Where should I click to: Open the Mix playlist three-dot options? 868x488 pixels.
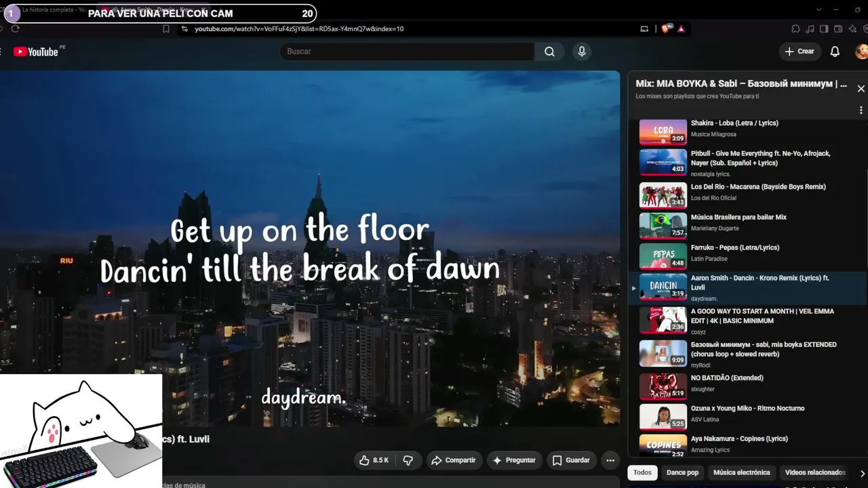tap(861, 110)
